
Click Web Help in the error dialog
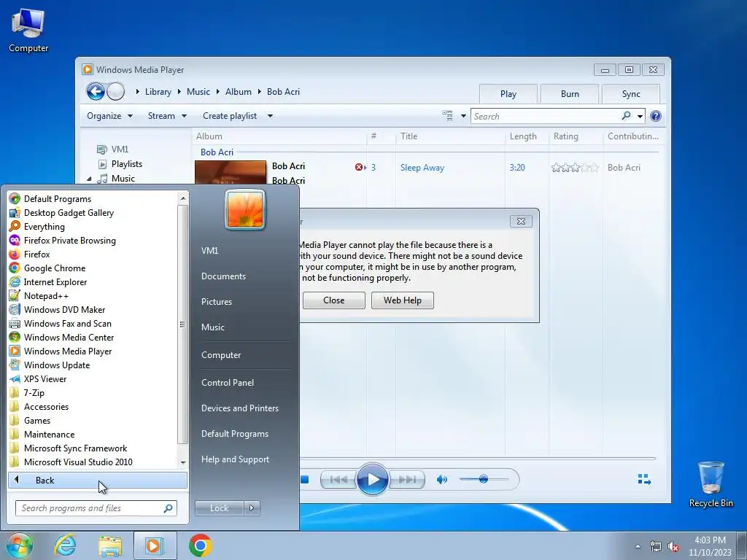coord(403,300)
